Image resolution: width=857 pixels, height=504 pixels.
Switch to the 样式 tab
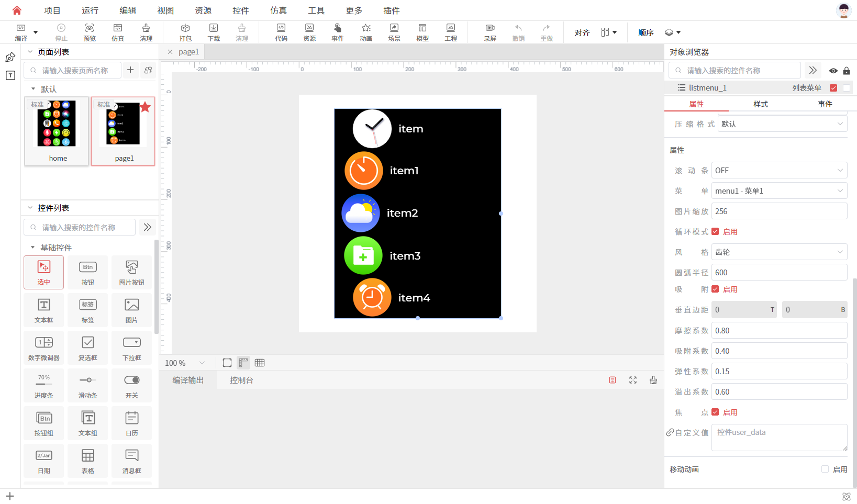point(760,104)
